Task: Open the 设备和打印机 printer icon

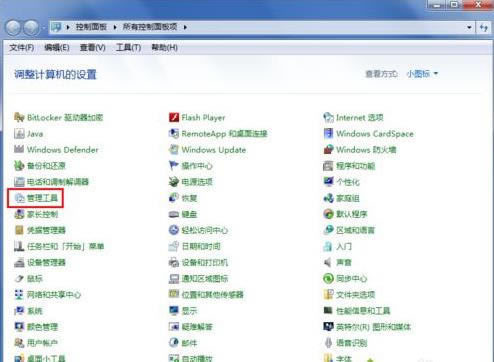Action: [174, 262]
